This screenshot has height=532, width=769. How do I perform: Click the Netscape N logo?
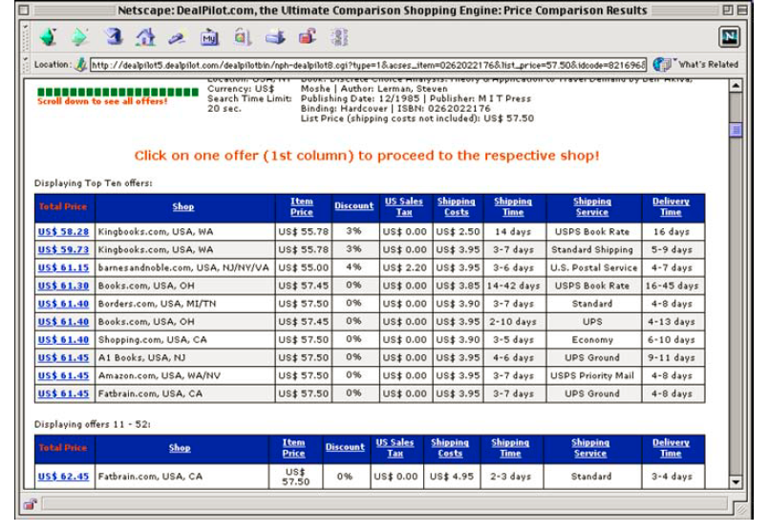pyautogui.click(x=729, y=37)
